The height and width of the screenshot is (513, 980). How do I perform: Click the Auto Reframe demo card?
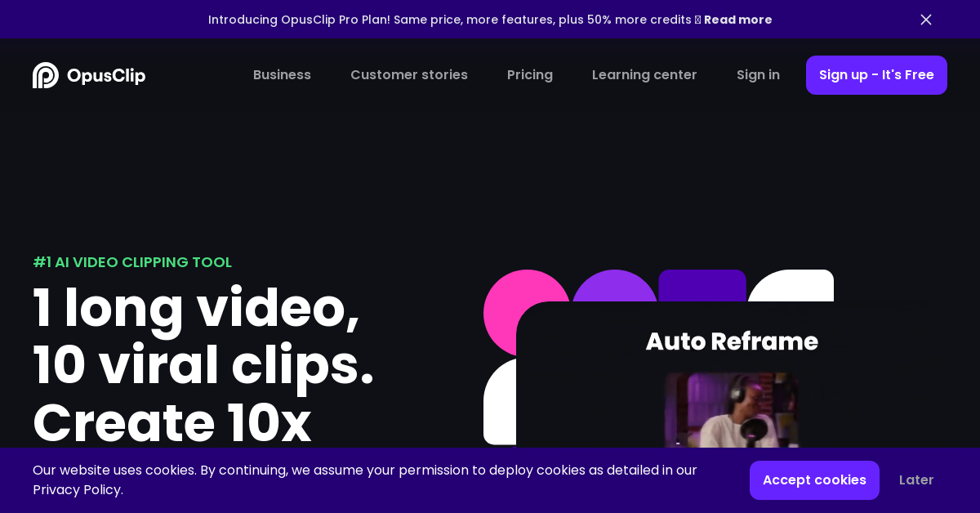click(x=732, y=342)
